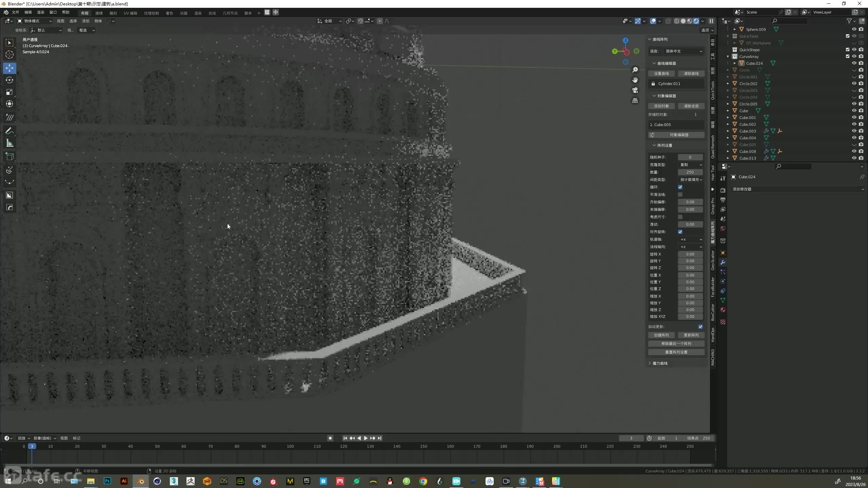Collapse the 阵列设置 section
The height and width of the screenshot is (488, 868).
click(664, 145)
